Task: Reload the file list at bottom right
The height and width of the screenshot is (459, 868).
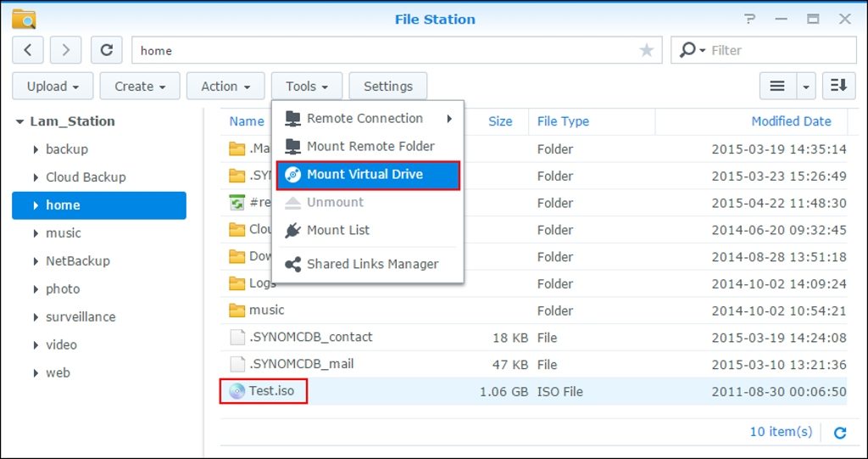Action: tap(840, 433)
